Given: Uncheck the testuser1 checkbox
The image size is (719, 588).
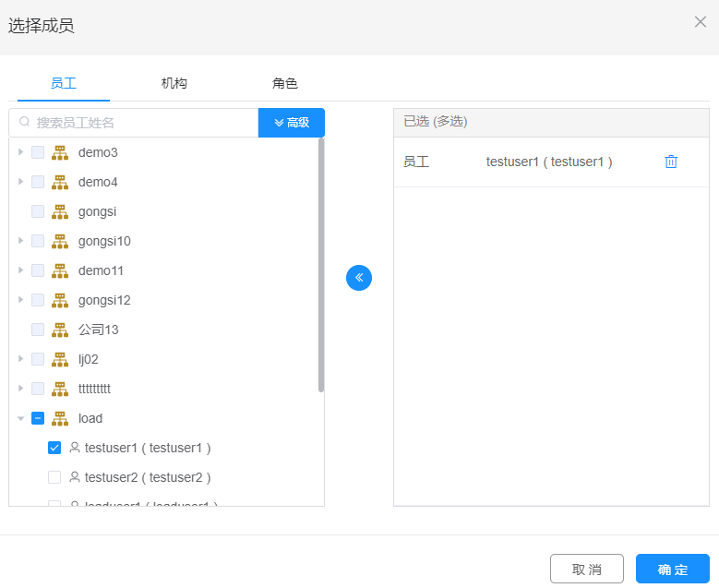Looking at the screenshot, I should pos(54,448).
